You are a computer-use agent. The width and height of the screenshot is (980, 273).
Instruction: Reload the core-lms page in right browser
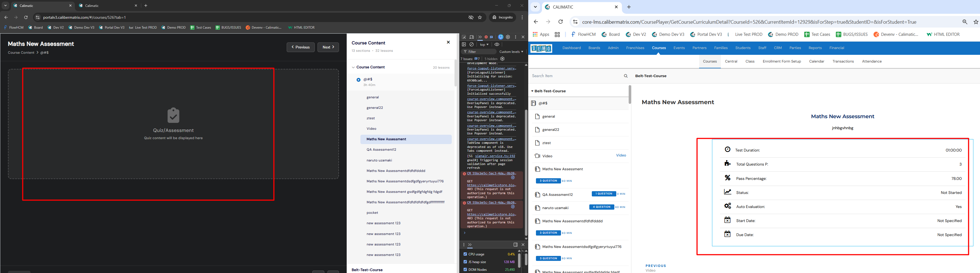560,22
